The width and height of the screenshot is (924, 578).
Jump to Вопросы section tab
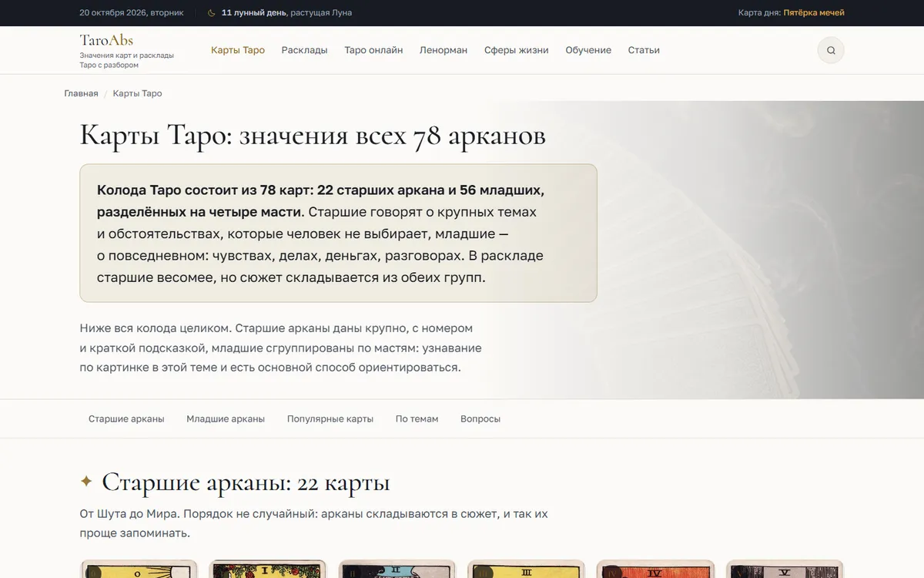click(480, 419)
